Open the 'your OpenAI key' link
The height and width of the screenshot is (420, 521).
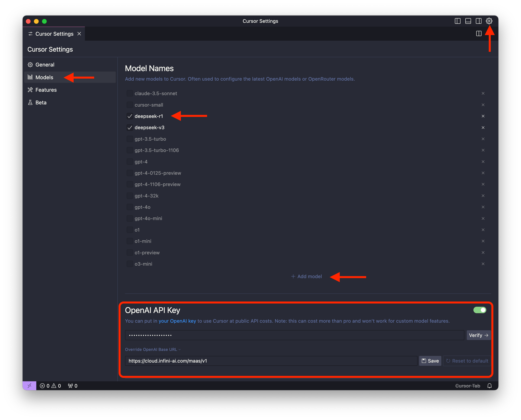pyautogui.click(x=177, y=321)
